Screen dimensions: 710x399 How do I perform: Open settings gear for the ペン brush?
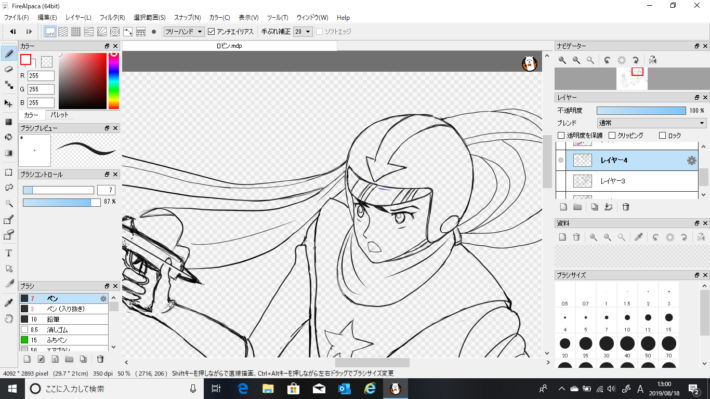click(103, 298)
